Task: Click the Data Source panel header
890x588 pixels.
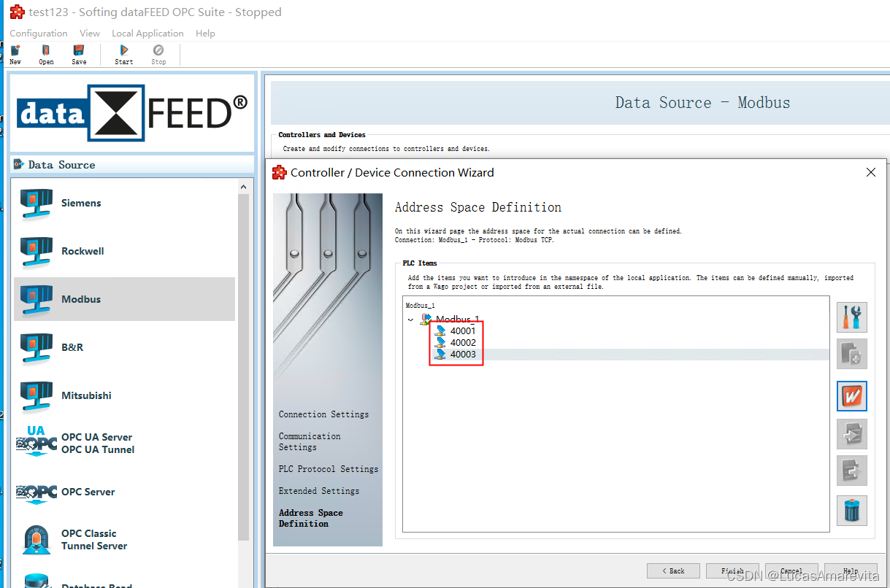Action: pos(132,165)
